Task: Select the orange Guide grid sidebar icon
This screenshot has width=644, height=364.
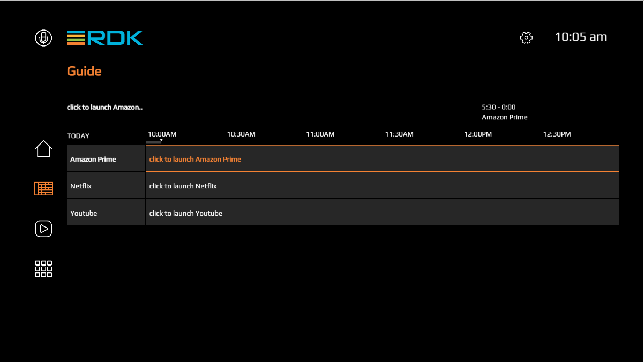Action: pos(43,188)
